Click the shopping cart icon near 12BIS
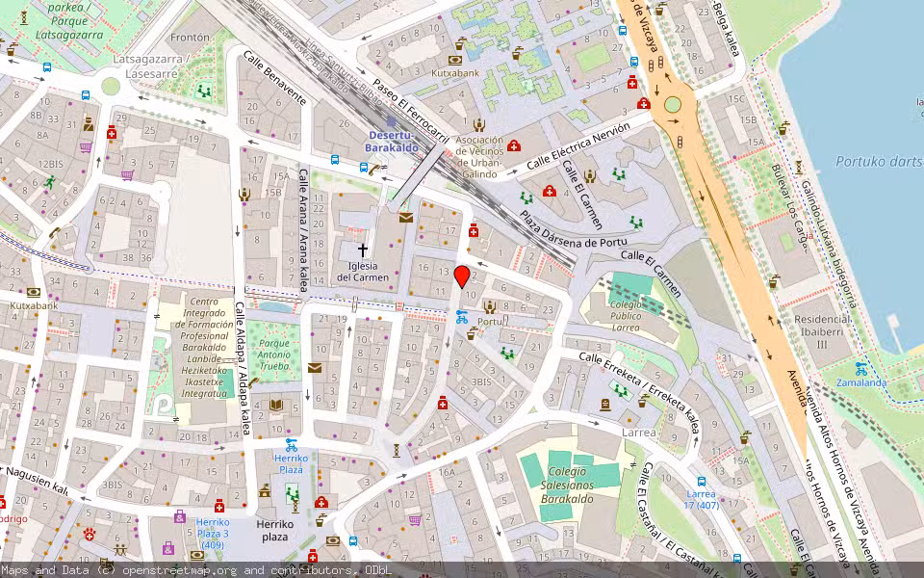924x578 pixels. (83, 148)
